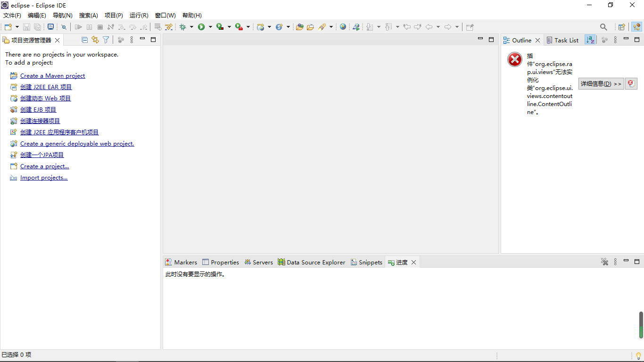Click the Save toolbar icon
The height and width of the screenshot is (362, 644).
(x=27, y=27)
